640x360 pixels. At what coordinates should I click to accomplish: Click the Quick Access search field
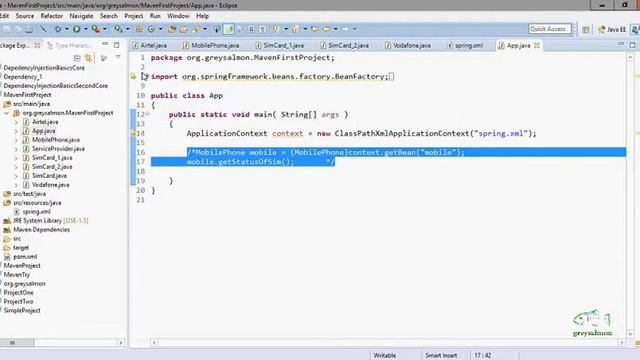click(549, 29)
